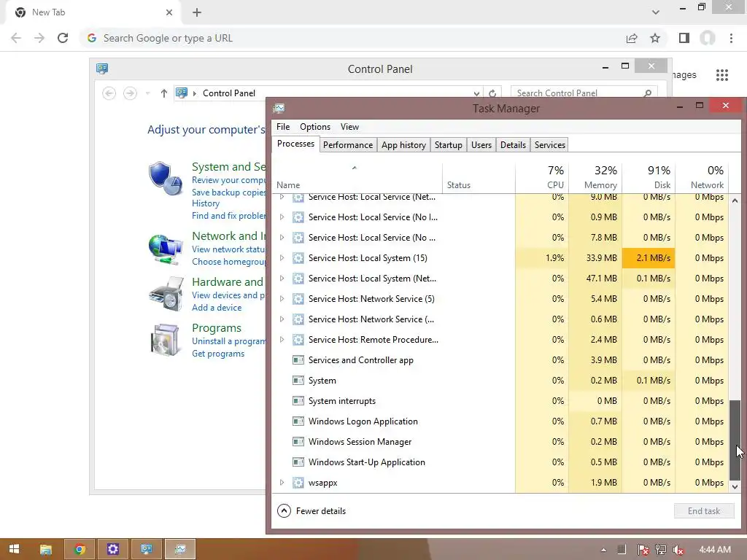Open Chrome three-dot menu
747x560 pixels.
tap(731, 38)
